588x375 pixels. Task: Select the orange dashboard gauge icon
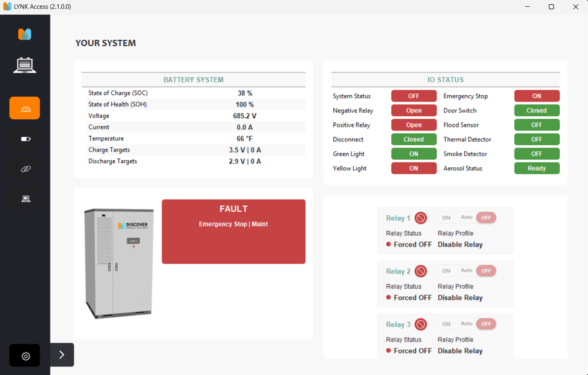pyautogui.click(x=25, y=108)
